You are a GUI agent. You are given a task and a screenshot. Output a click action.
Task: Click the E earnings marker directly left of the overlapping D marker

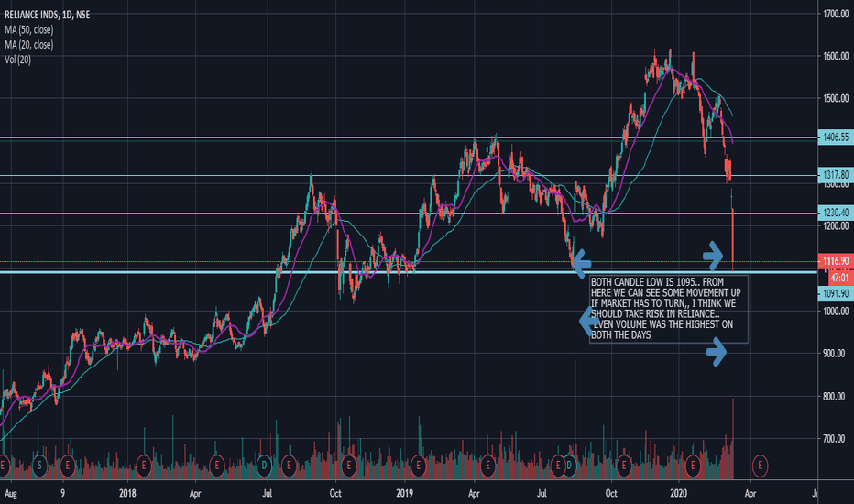tap(557, 466)
